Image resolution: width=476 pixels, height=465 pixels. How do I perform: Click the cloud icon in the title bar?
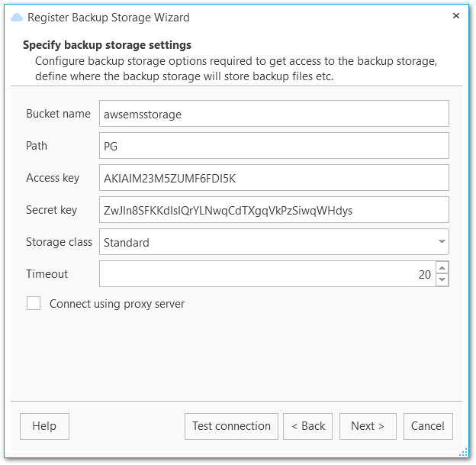coord(18,17)
